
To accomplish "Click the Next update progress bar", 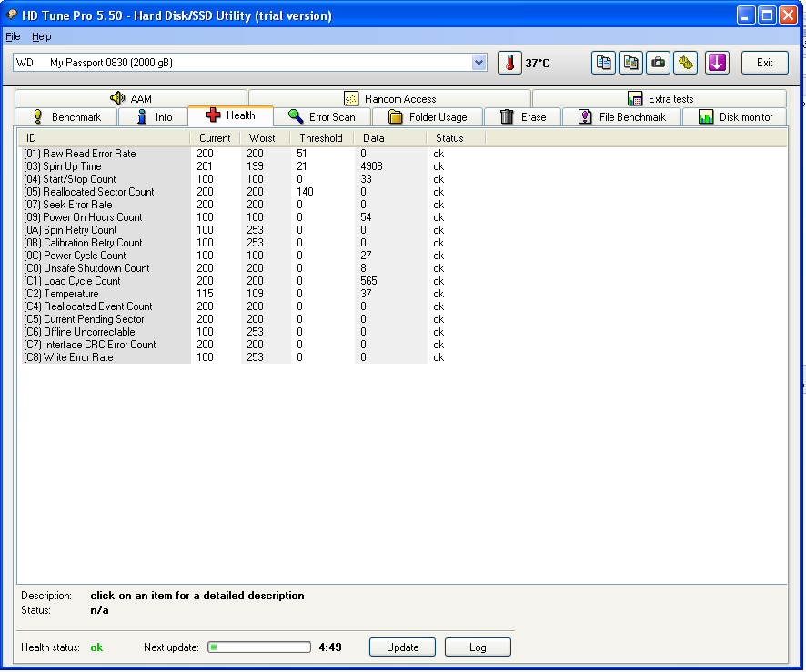I will 259,647.
